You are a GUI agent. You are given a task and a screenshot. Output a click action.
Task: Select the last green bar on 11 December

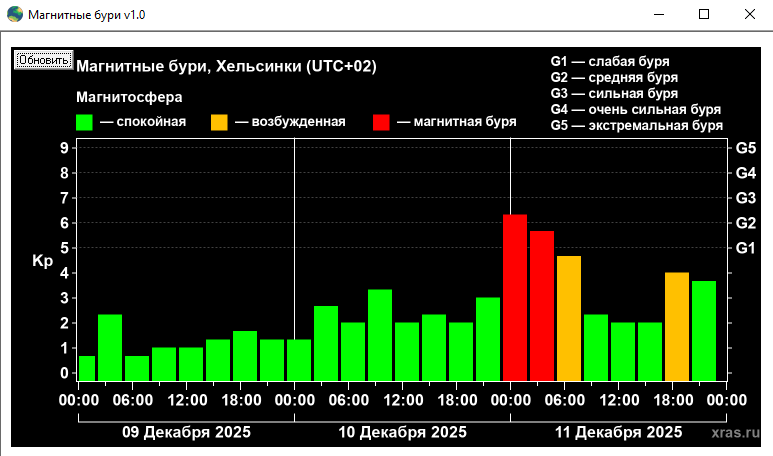(x=704, y=330)
